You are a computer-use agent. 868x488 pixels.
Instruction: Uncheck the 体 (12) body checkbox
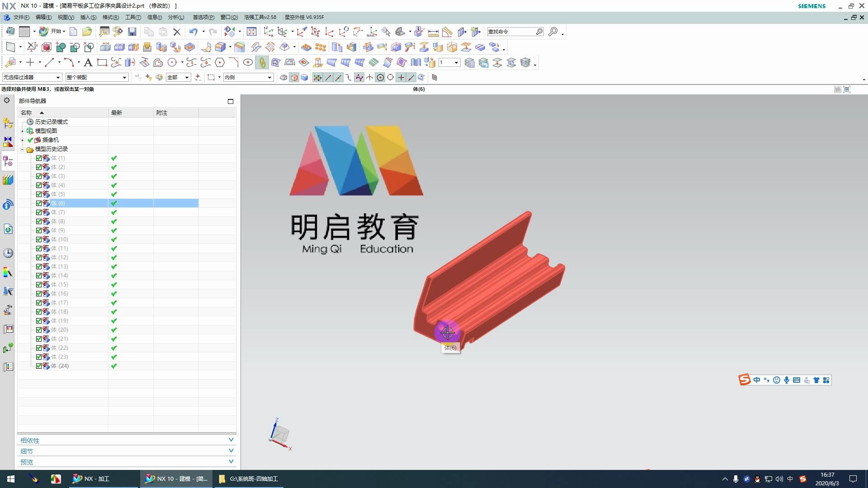(x=39, y=258)
